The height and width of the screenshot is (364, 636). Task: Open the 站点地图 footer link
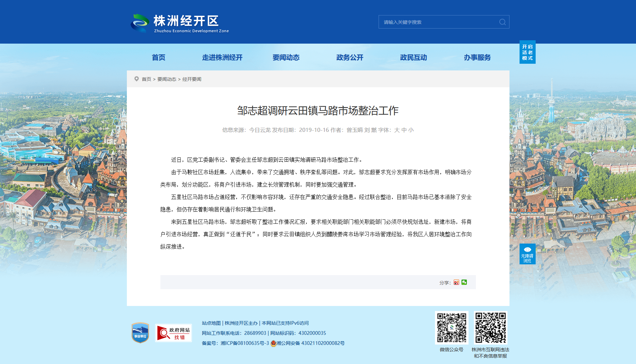coord(211,323)
